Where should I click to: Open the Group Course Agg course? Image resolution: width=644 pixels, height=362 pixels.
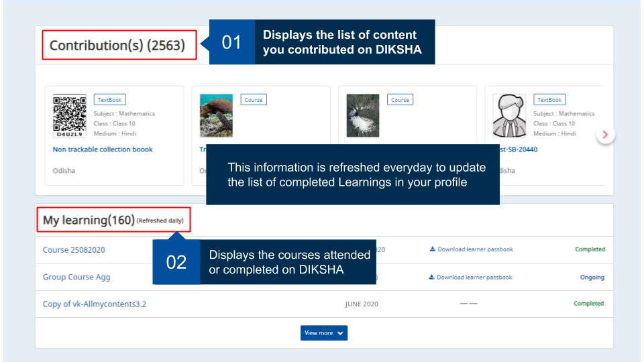(76, 277)
